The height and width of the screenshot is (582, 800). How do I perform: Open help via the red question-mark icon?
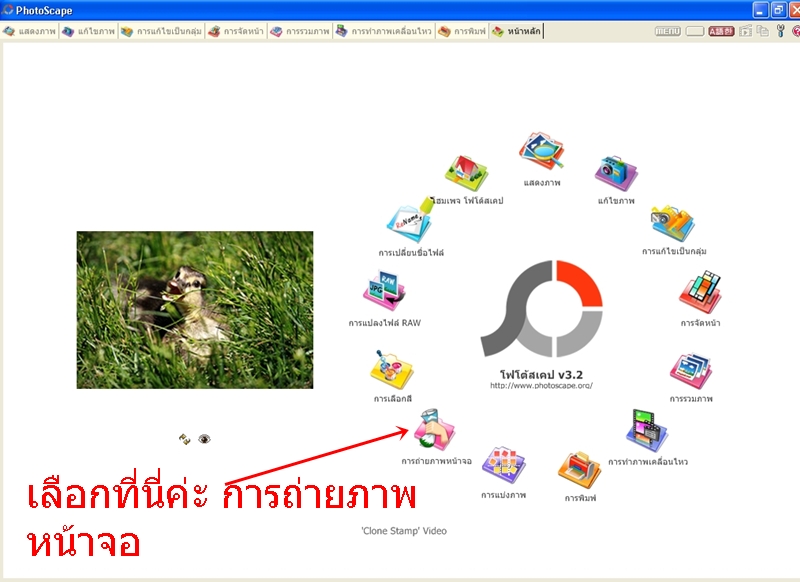(x=796, y=31)
